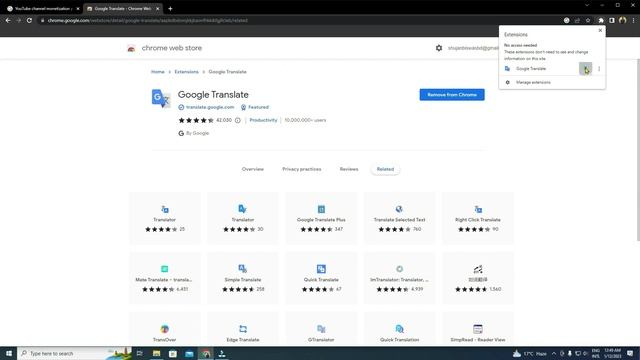Open Chrome three-dot menu
Screen dimensions: 640x360
coord(633,20)
